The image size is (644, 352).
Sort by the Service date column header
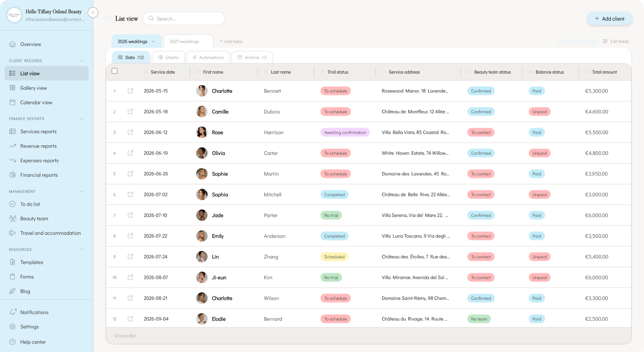(163, 72)
